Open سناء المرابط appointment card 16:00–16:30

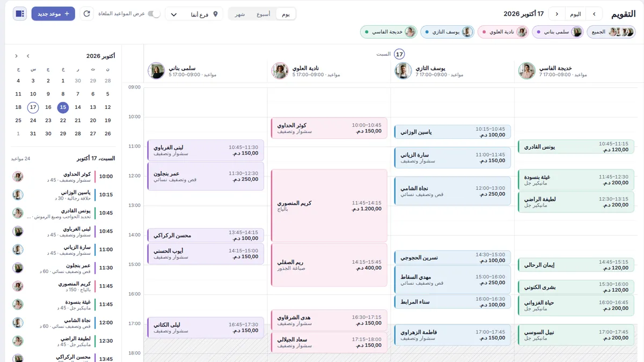[452, 302]
